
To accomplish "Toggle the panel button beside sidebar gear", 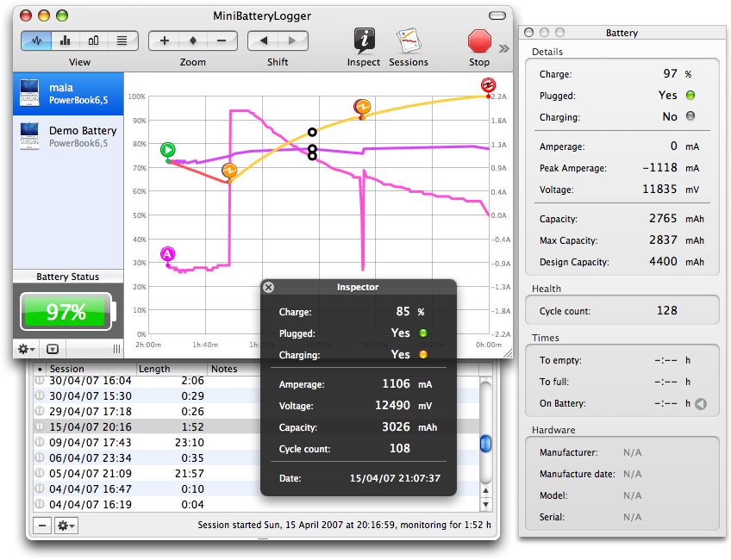I will coord(53,349).
